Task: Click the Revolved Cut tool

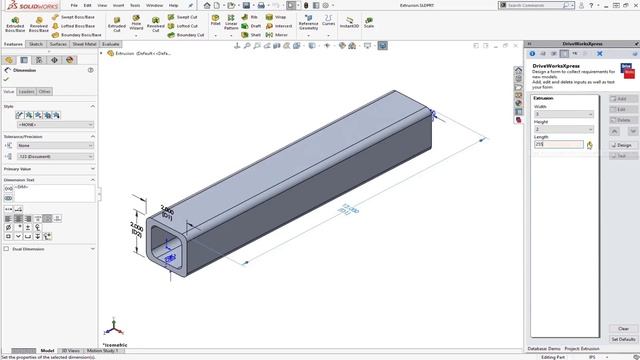Action: pos(156,24)
